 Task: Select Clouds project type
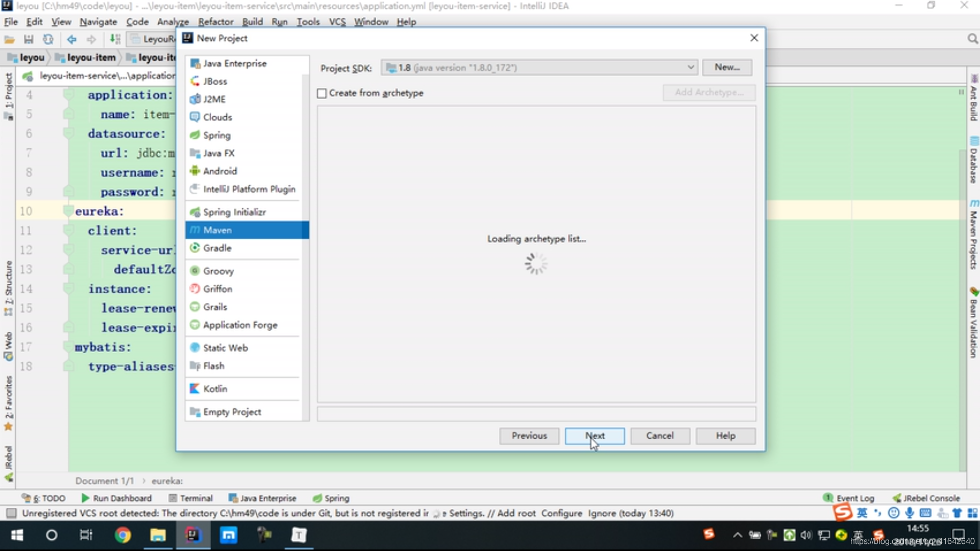[247, 117]
